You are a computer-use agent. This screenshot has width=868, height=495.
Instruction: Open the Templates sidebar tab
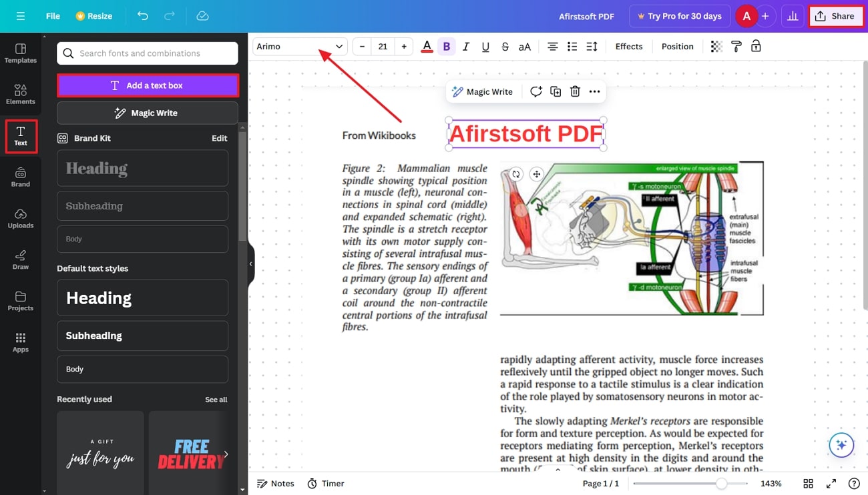21,53
